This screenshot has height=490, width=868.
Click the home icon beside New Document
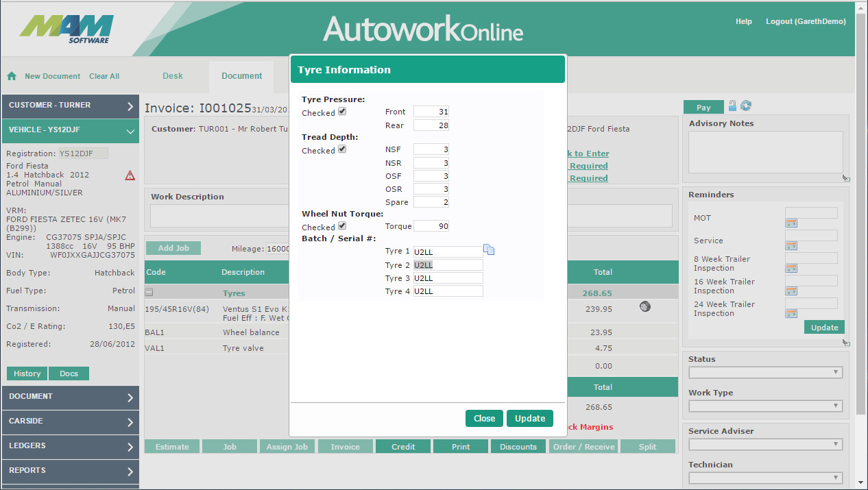click(x=12, y=76)
